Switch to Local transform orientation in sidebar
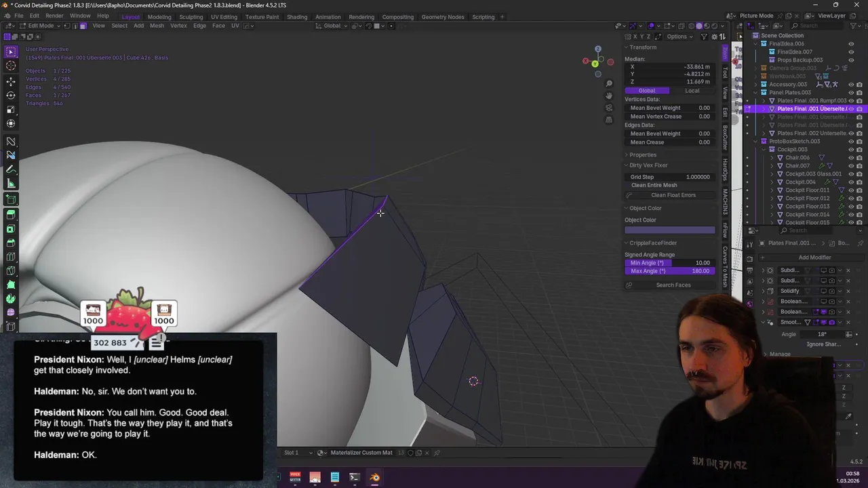The image size is (868, 488). (692, 91)
